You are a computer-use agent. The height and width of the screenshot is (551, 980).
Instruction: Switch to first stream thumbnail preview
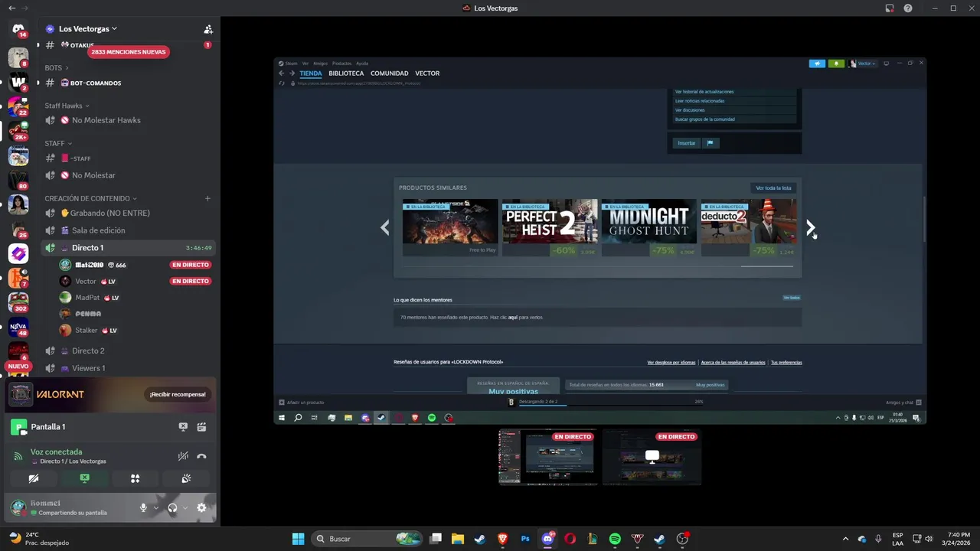[547, 457]
